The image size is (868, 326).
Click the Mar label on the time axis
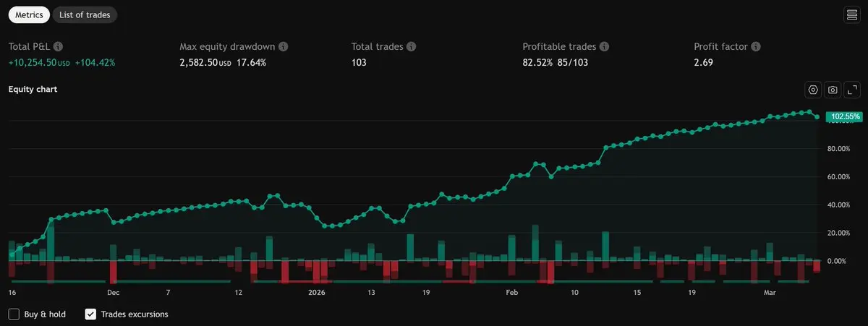pyautogui.click(x=772, y=293)
